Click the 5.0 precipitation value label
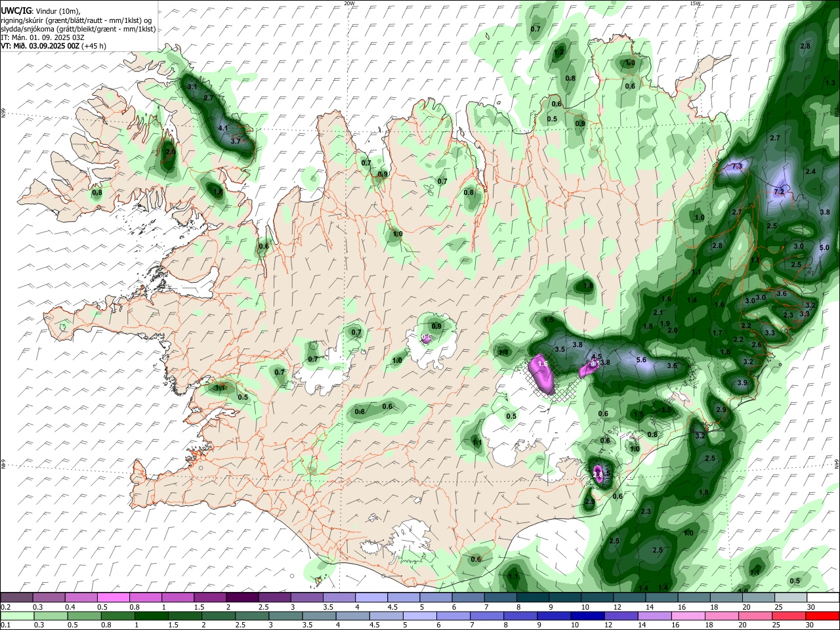The height and width of the screenshot is (630, 840). [824, 248]
